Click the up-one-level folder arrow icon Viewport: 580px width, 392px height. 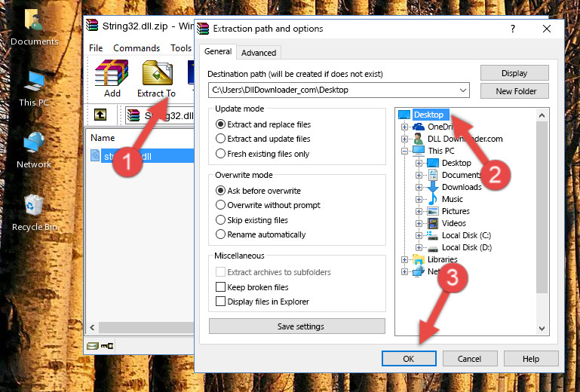100,115
